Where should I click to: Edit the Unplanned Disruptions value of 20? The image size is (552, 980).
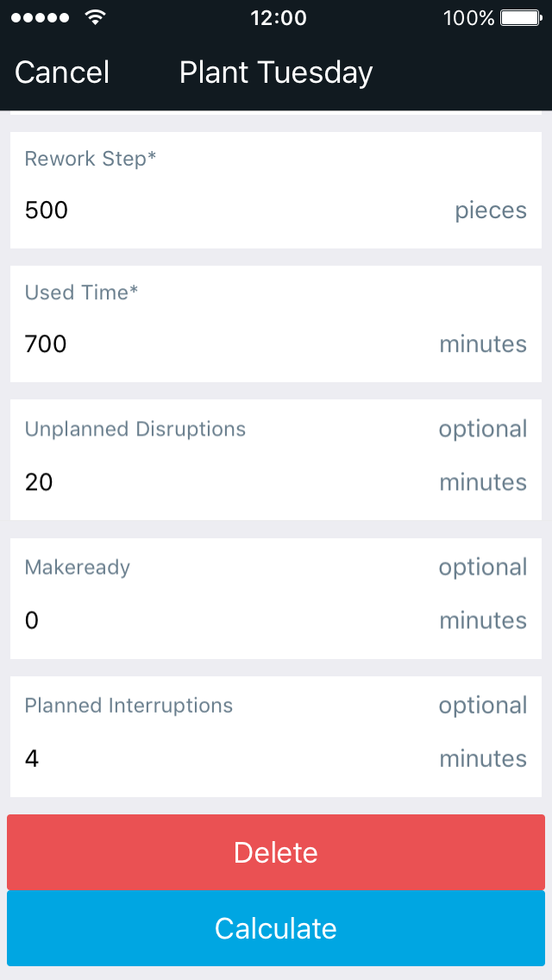coord(38,481)
